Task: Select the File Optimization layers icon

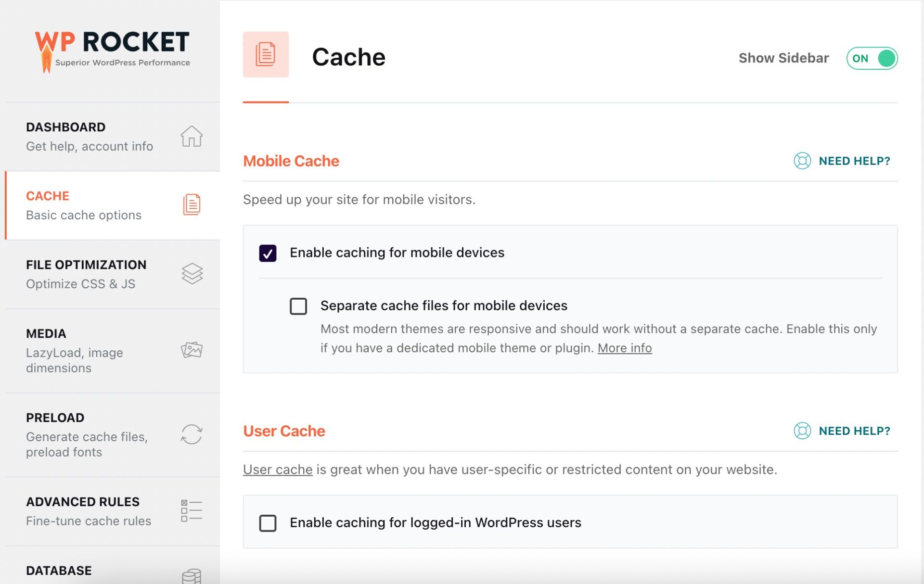Action: coord(191,274)
